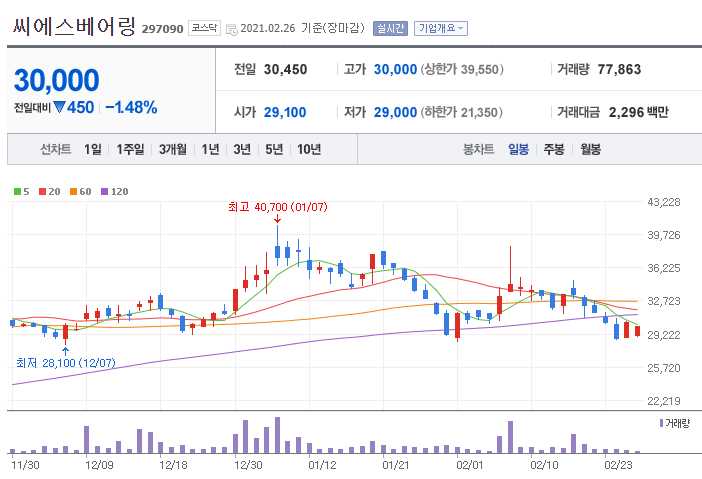Screen dimensions: 702x479
Task: Click the change rate -1.48%
Action: point(131,107)
